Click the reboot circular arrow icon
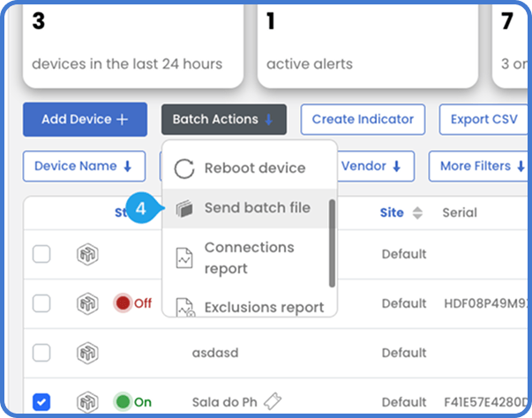 click(x=184, y=168)
